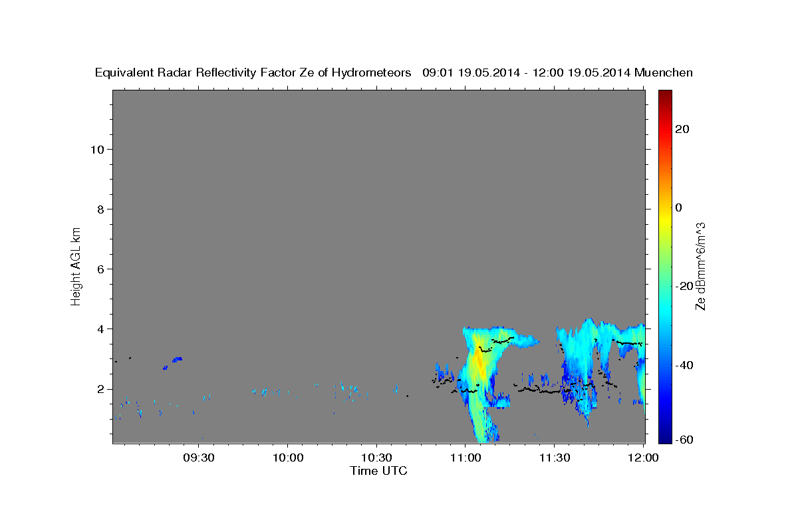
Task: Click the height axis label 2
Action: (x=100, y=389)
